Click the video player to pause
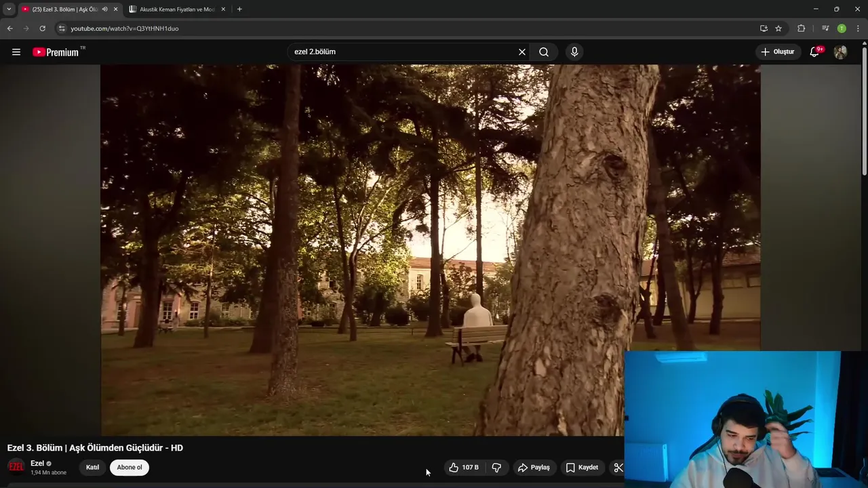The height and width of the screenshot is (488, 868). tap(430, 250)
